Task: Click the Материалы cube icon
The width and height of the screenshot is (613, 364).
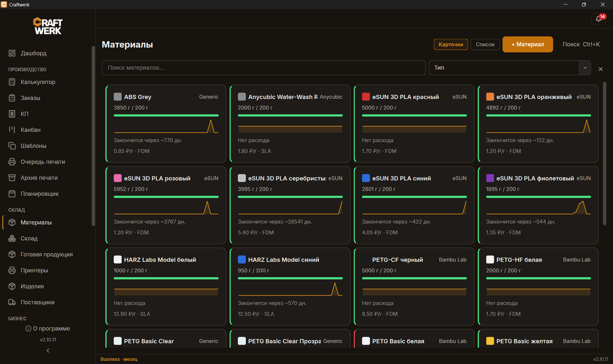Action: tap(12, 223)
